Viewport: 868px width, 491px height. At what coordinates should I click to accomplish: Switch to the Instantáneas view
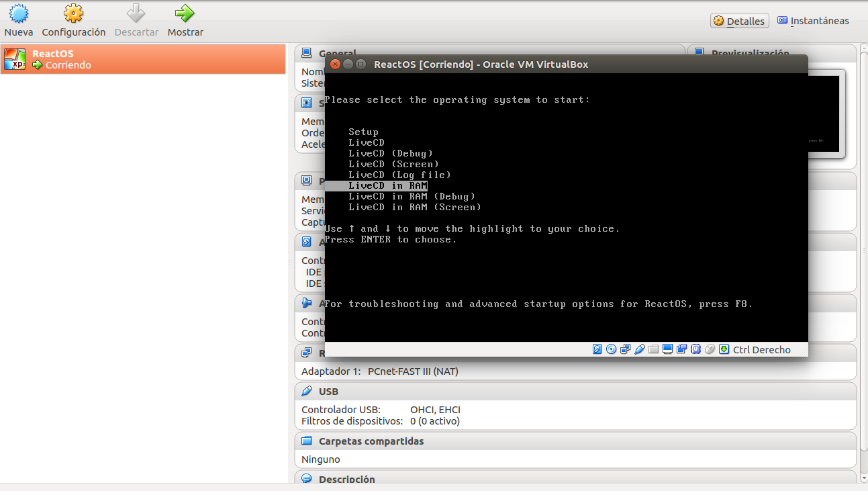(x=813, y=21)
